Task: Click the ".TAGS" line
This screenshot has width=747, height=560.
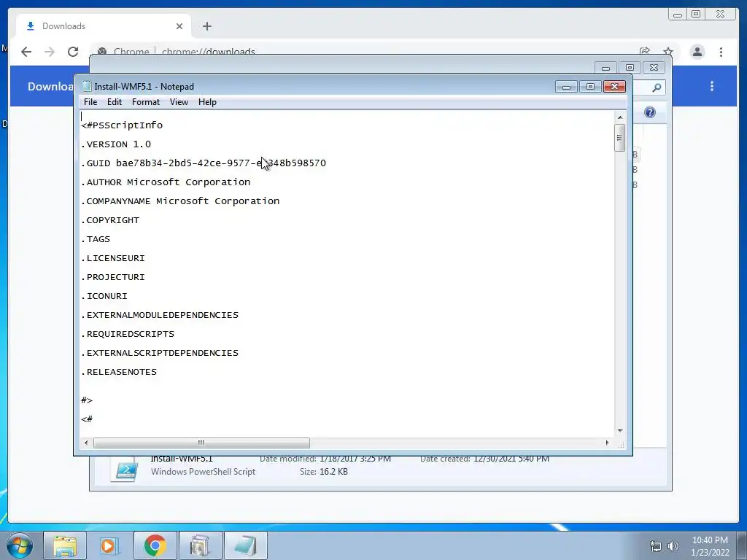Action: [x=96, y=239]
